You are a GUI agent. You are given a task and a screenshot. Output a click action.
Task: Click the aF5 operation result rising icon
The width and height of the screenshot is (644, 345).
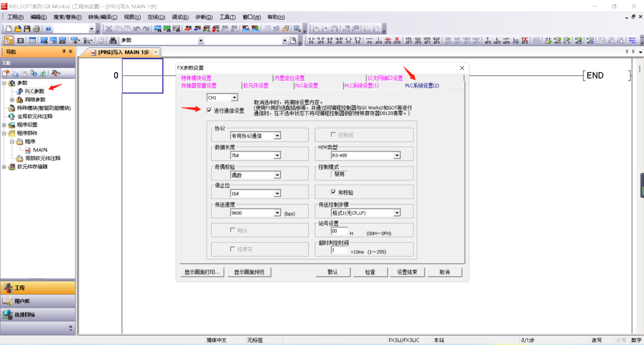pyautogui.click(x=488, y=40)
